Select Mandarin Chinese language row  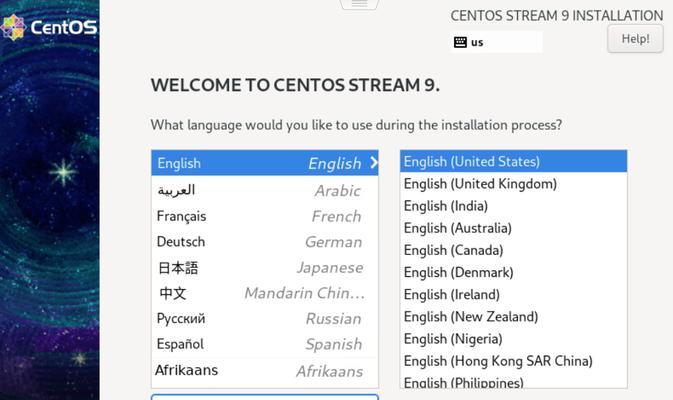point(264,293)
